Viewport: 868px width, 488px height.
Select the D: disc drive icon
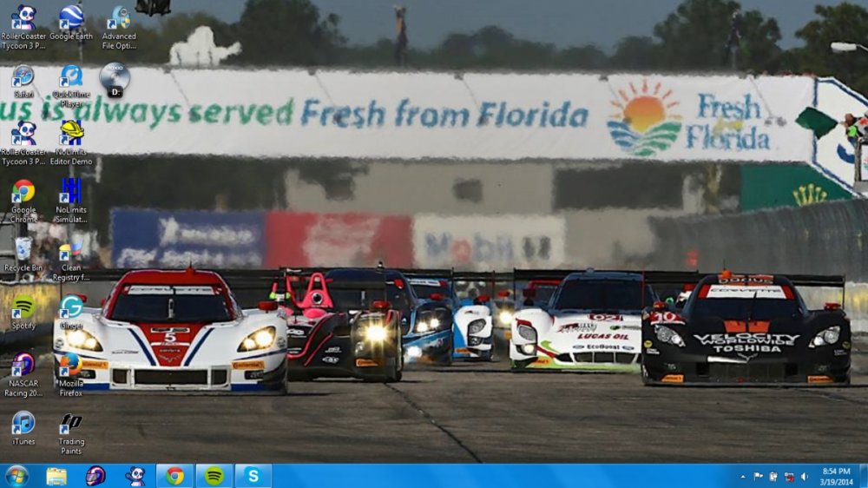click(115, 80)
